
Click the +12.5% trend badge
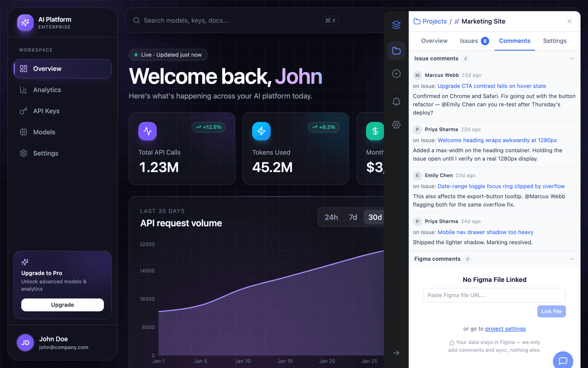click(x=209, y=127)
